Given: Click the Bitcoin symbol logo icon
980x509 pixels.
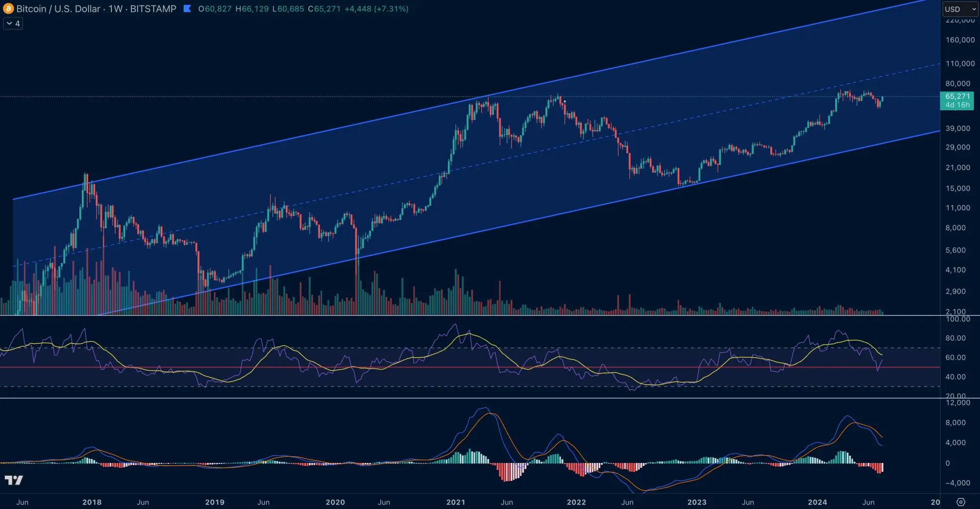Looking at the screenshot, I should click(8, 9).
